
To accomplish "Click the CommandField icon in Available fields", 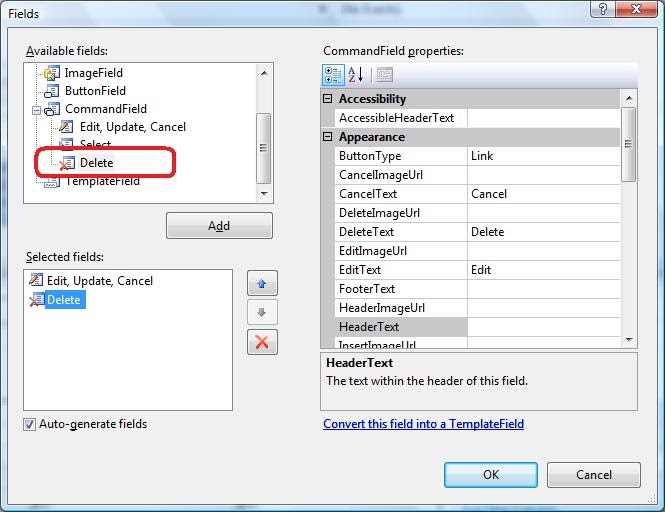I will point(52,109).
